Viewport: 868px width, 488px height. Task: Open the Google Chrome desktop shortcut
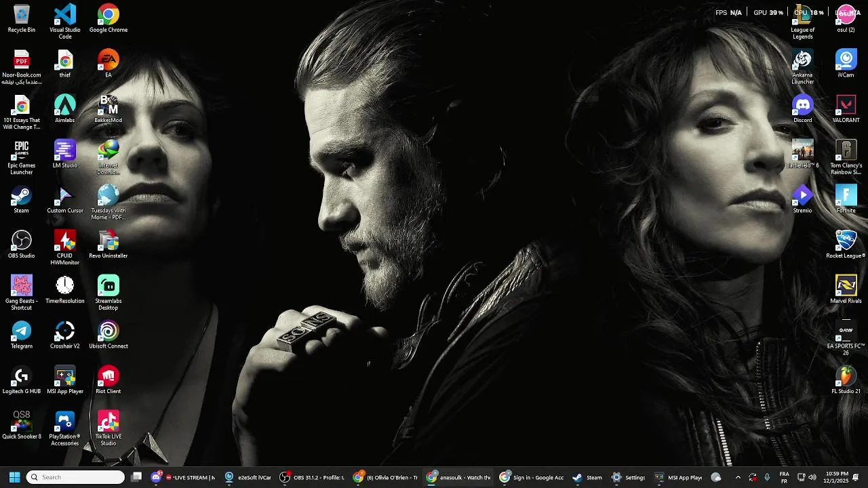click(x=108, y=18)
